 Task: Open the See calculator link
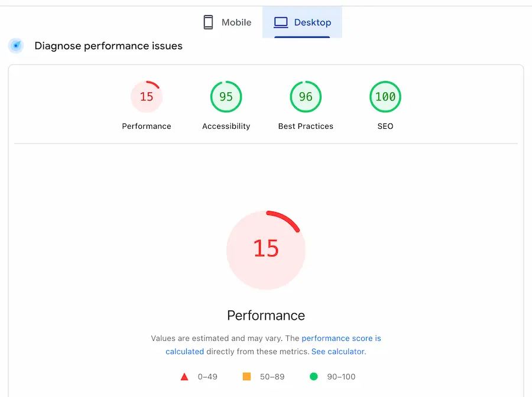pyautogui.click(x=338, y=351)
